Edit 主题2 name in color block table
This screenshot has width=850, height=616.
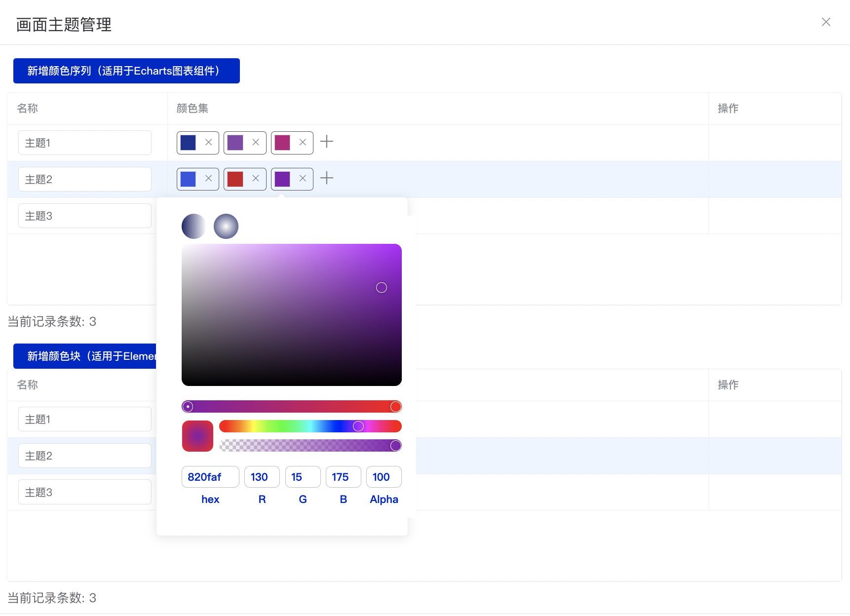[85, 456]
